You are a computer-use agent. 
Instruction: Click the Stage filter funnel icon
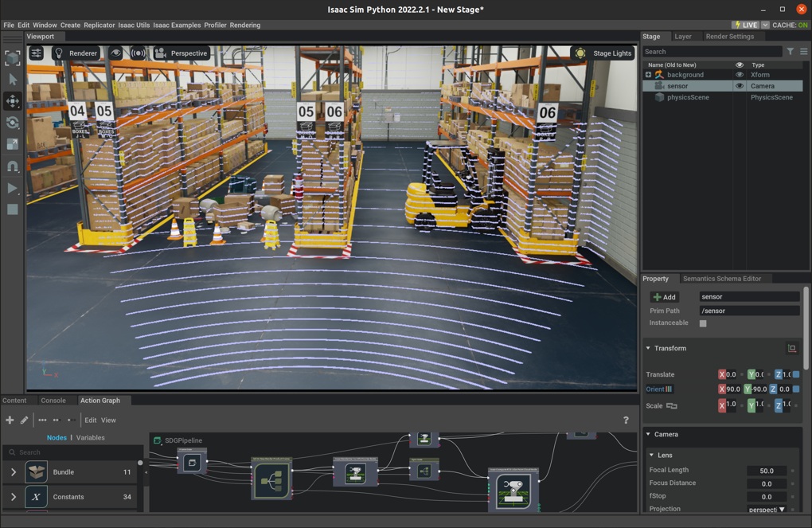coord(791,51)
